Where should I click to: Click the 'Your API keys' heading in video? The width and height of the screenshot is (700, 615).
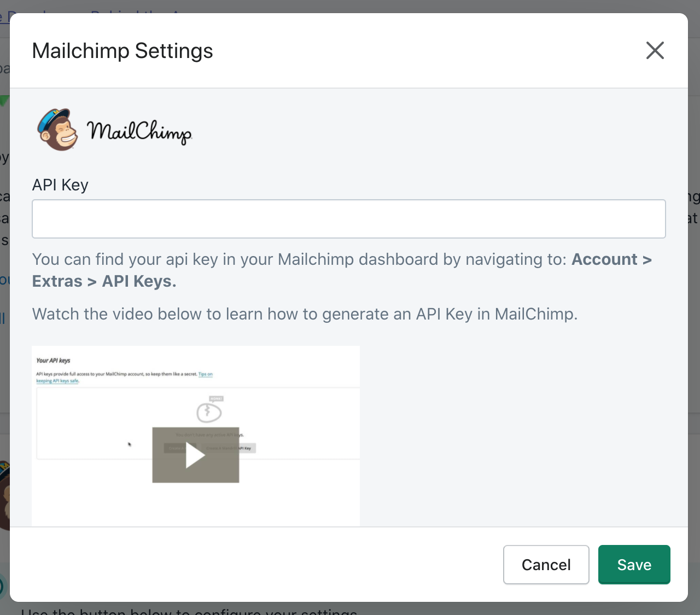pos(53,361)
